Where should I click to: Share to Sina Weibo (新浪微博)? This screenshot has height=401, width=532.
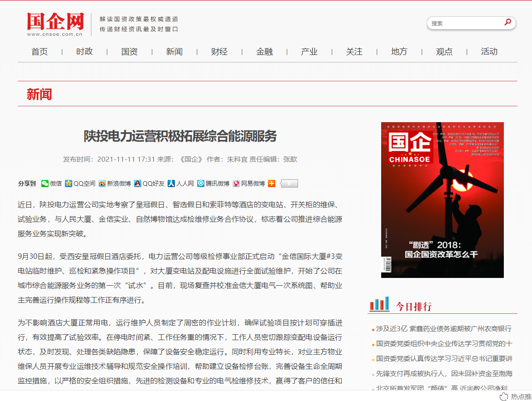click(x=114, y=183)
